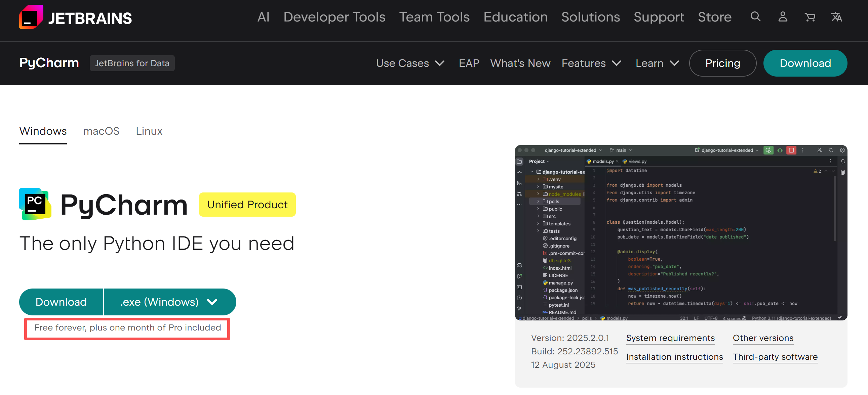The height and width of the screenshot is (395, 868).
Task: Click the large PyCharm title heading
Action: 123,205
